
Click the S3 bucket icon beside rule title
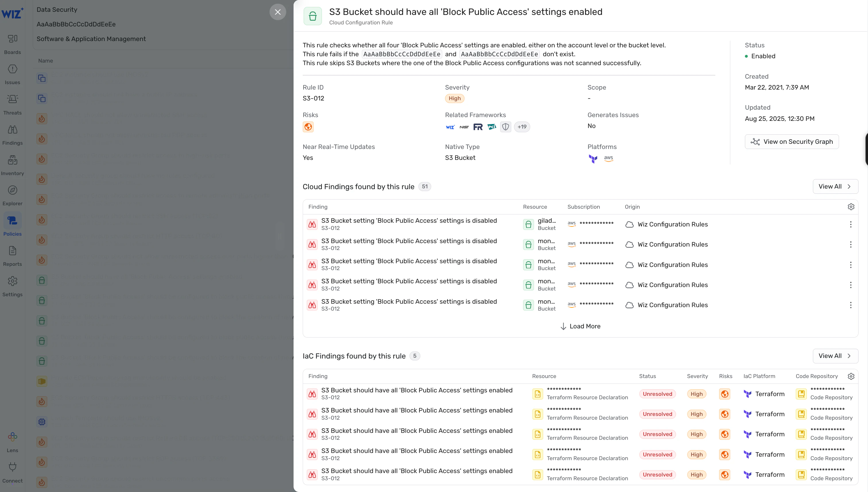(312, 16)
